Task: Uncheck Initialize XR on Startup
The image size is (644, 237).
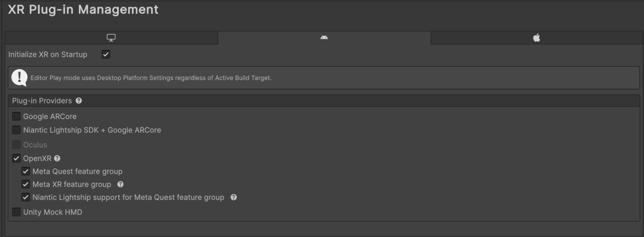Action: (x=106, y=54)
